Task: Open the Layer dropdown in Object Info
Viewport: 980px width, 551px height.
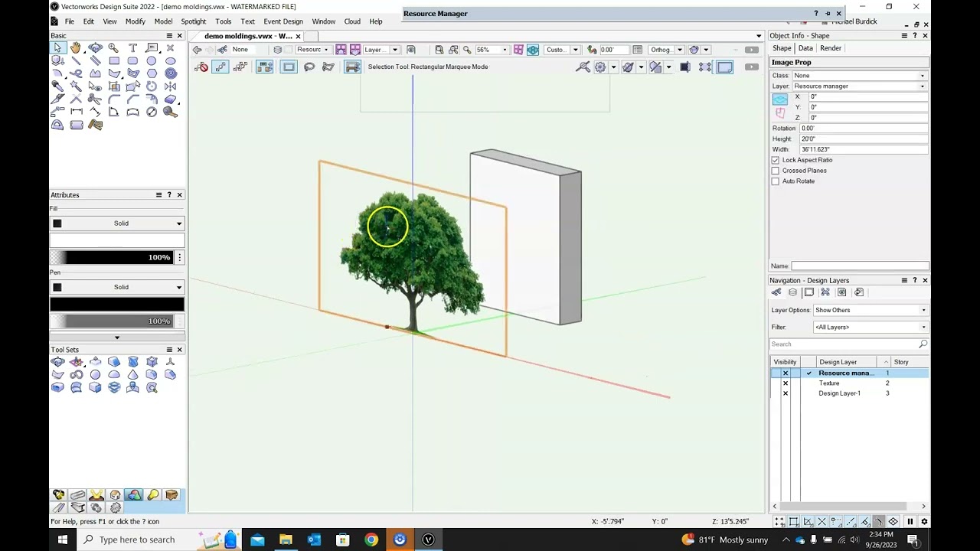Action: [x=859, y=86]
